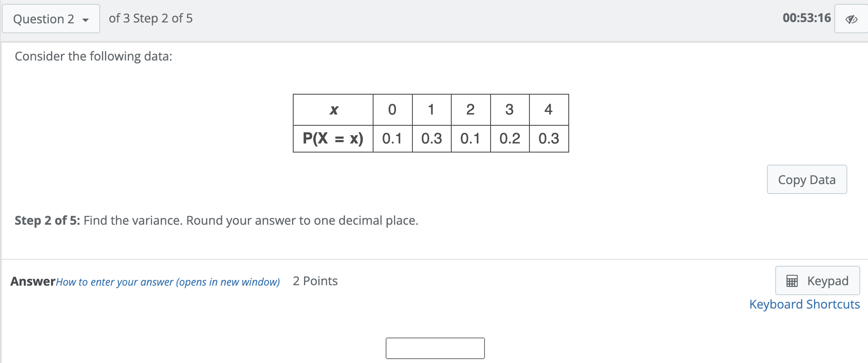The height and width of the screenshot is (363, 868).
Task: Click inside the answer input box
Action: (x=435, y=348)
